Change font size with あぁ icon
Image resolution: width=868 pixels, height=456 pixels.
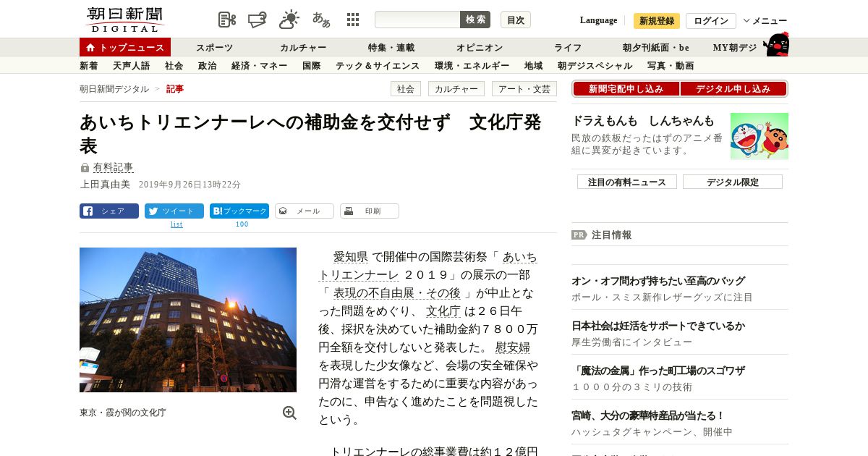(x=321, y=20)
